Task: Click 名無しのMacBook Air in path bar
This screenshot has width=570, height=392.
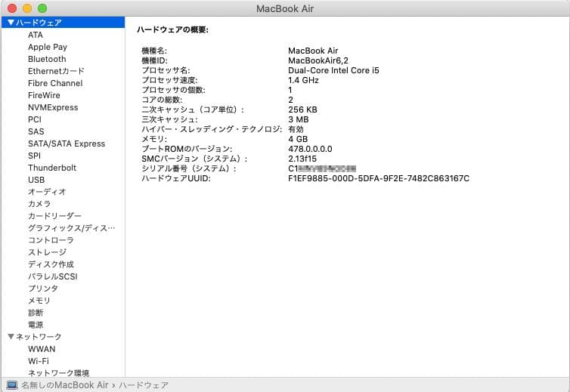Action: (65, 384)
